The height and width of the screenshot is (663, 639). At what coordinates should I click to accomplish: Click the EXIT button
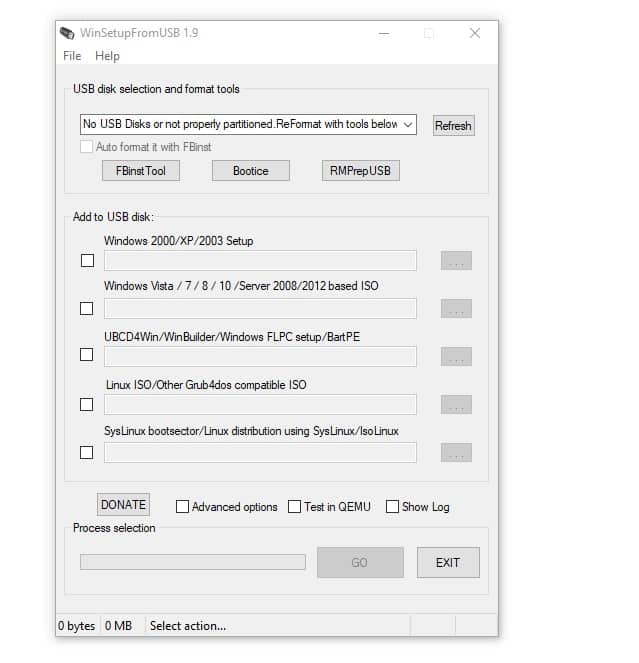coord(448,562)
